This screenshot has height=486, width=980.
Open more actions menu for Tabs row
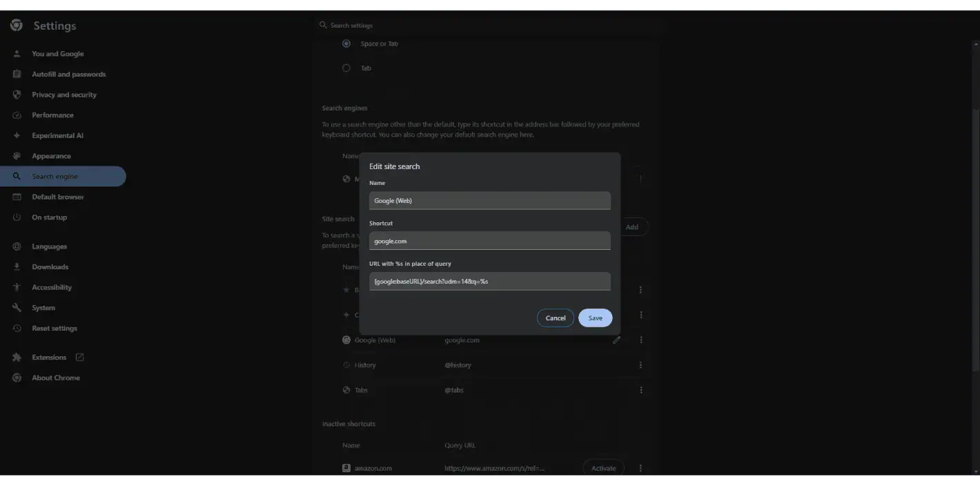tap(640, 390)
